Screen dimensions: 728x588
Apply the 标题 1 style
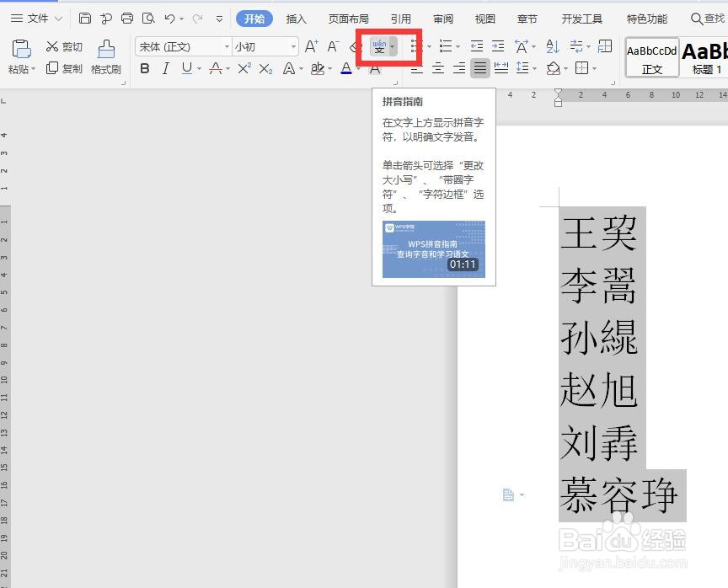pyautogui.click(x=704, y=56)
